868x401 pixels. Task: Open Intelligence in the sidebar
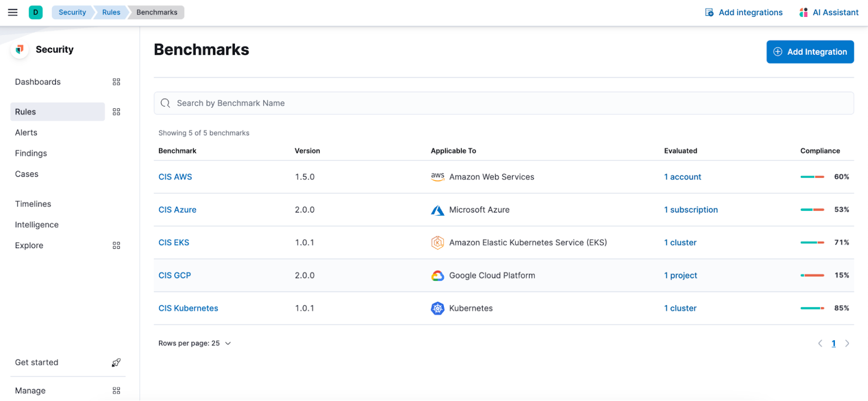pos(37,225)
